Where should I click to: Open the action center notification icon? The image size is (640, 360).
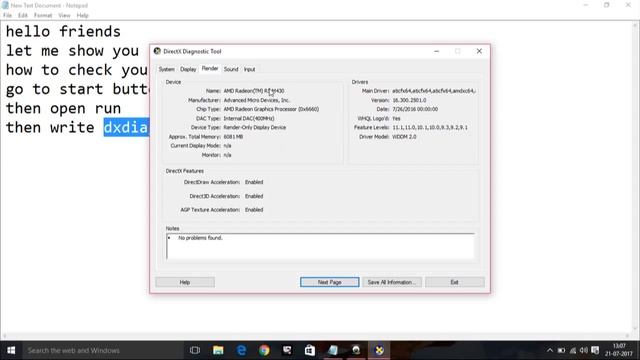[x=595, y=350]
